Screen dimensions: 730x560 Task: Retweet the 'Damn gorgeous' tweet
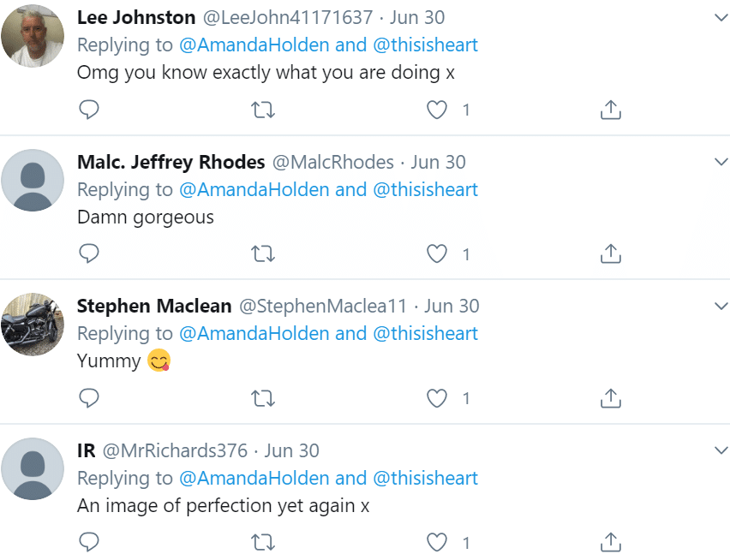pos(263,254)
